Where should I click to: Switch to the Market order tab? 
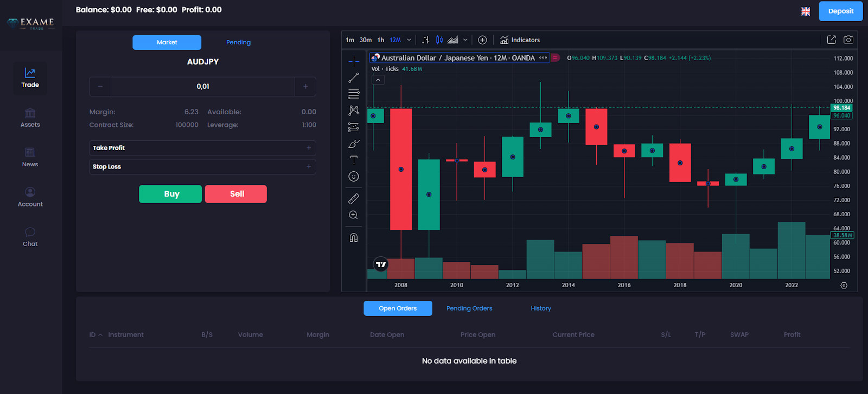[x=167, y=42]
